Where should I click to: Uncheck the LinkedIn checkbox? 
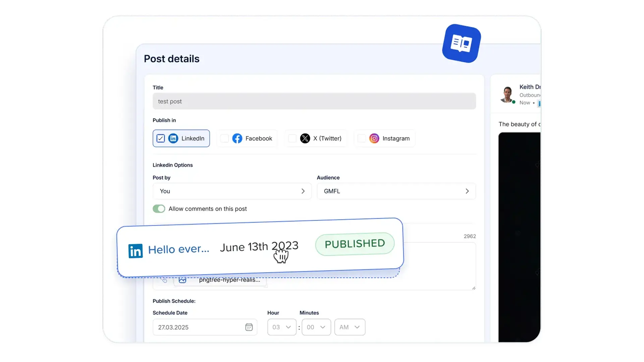161,138
